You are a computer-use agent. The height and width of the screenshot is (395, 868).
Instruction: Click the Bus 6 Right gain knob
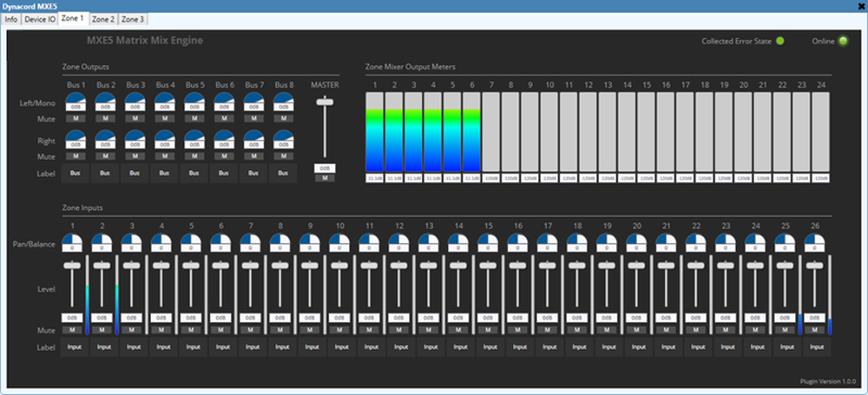point(224,135)
